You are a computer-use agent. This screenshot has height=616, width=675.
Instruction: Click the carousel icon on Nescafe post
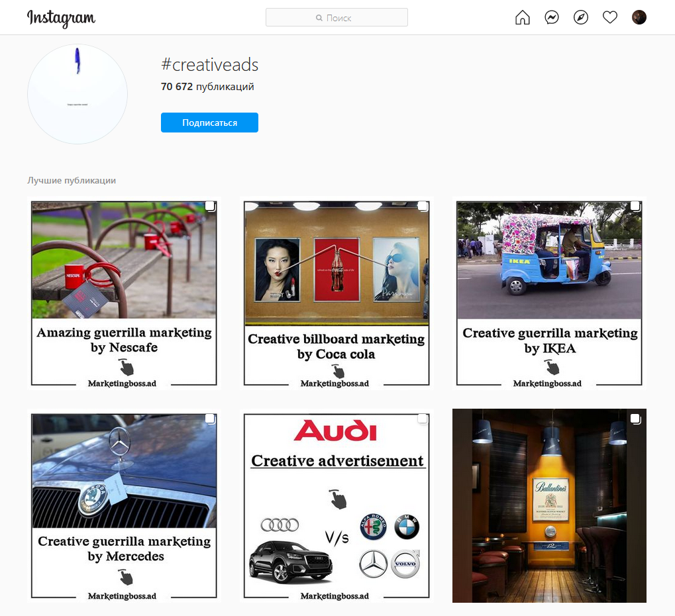tap(210, 206)
